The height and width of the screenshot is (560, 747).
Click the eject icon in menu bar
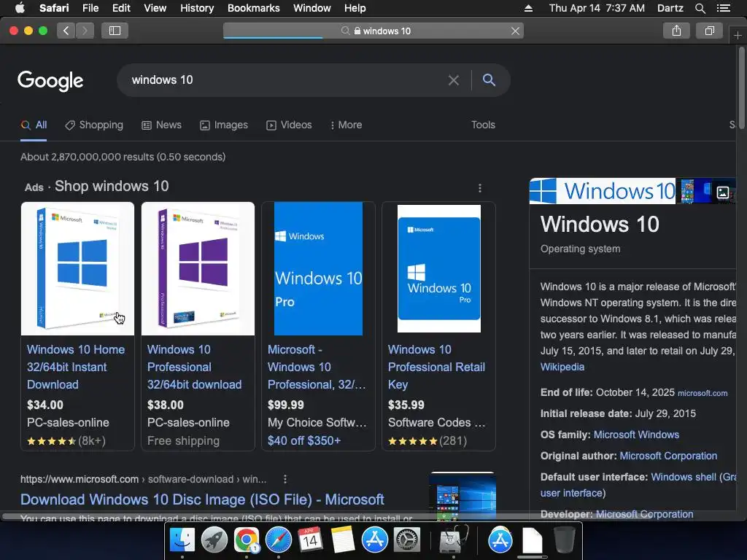point(528,8)
